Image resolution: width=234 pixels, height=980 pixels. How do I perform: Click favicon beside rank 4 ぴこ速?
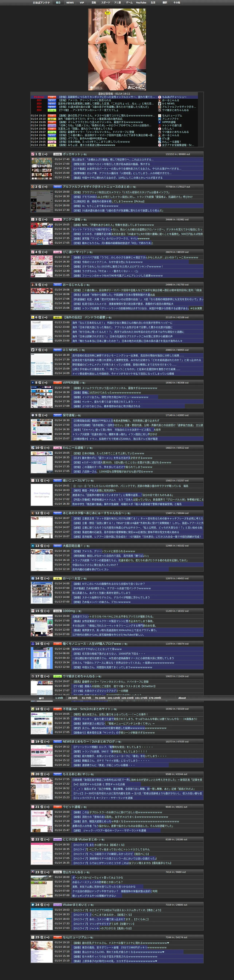33,252
